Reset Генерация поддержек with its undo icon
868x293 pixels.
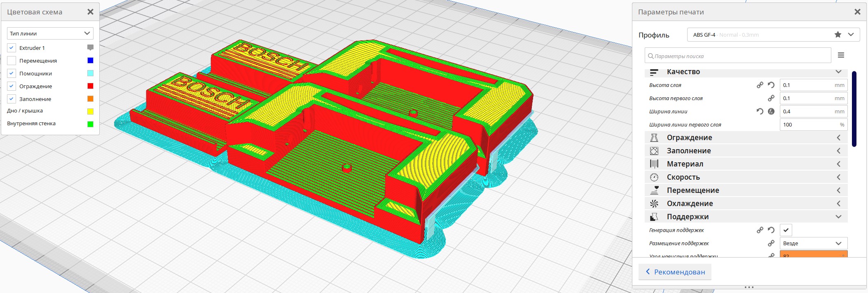coord(771,230)
